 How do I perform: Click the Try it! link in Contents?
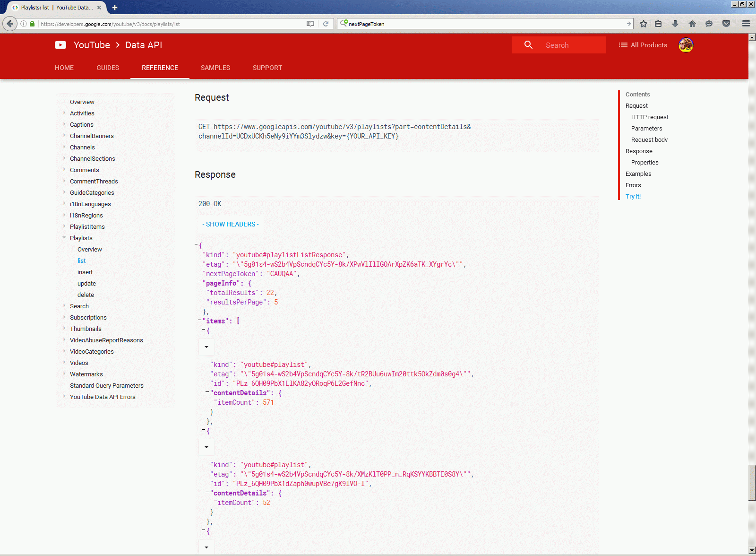click(633, 196)
